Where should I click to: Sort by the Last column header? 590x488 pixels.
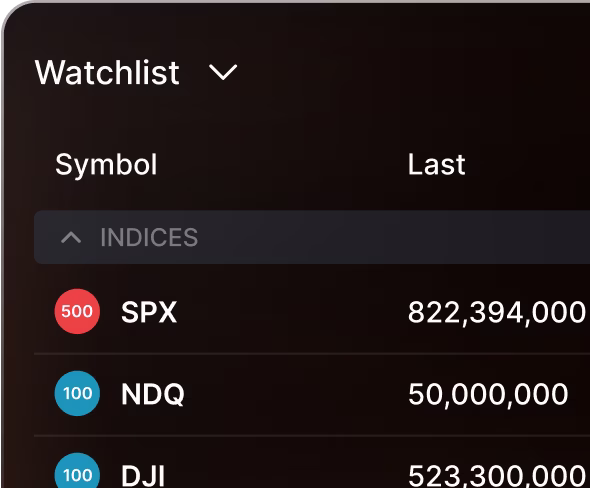pos(436,164)
